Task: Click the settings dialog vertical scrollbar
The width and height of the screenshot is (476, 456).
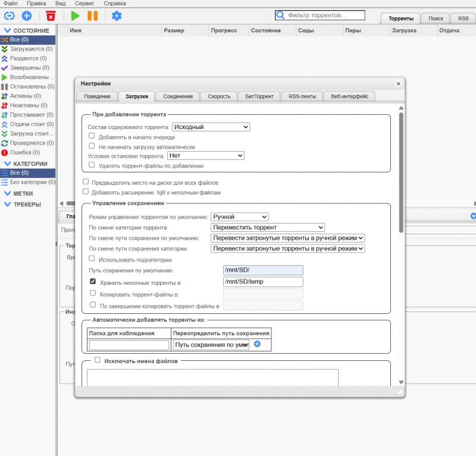Action: (x=401, y=172)
